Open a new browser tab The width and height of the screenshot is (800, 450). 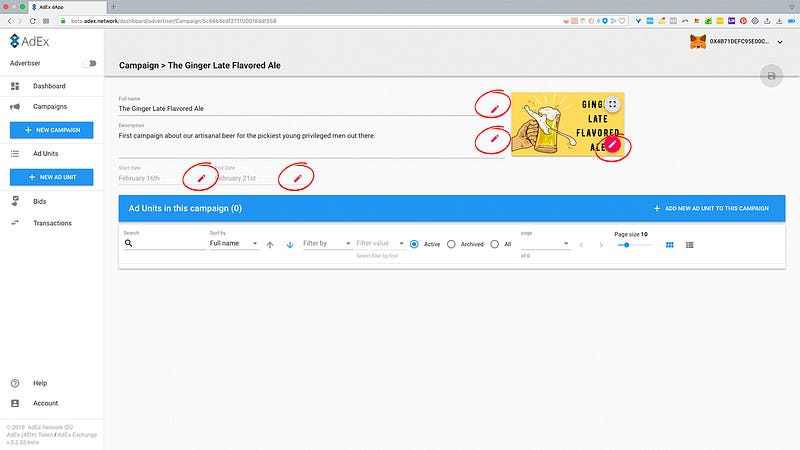click(113, 7)
